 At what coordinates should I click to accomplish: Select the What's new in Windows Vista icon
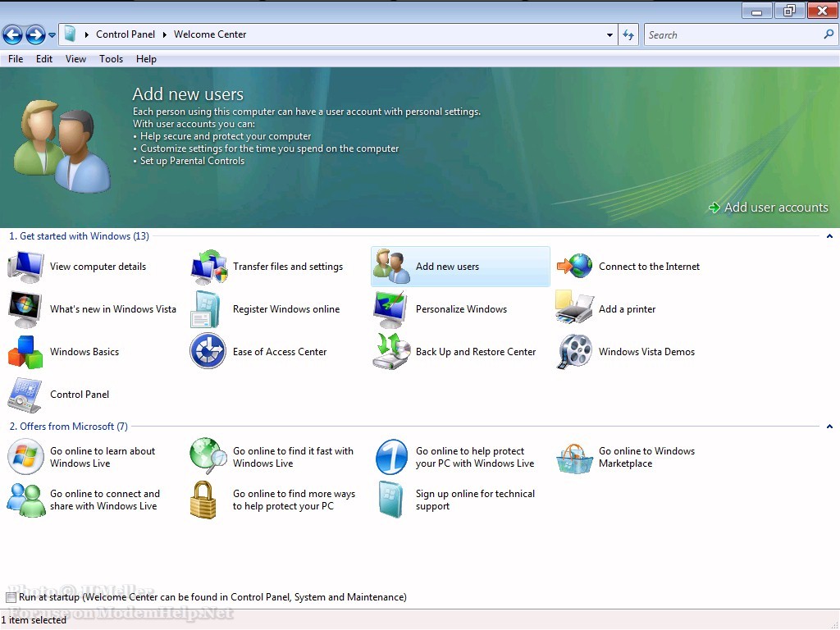click(25, 309)
